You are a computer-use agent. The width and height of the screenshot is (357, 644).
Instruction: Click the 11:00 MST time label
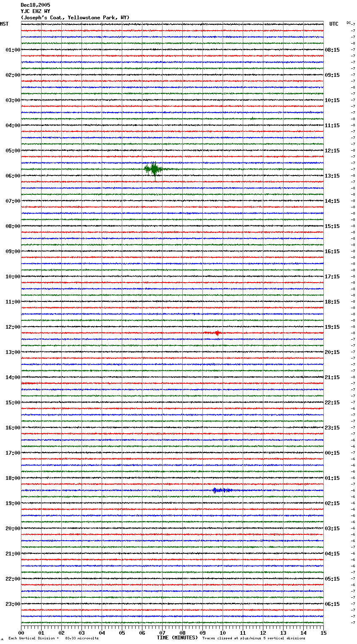tap(13, 302)
